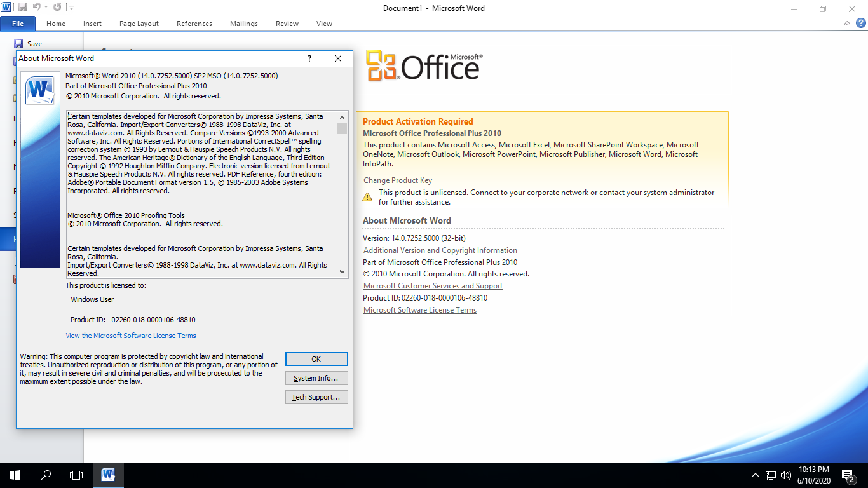Viewport: 868px width, 488px height.
Task: Open the Action Center notifications icon
Action: tap(848, 475)
